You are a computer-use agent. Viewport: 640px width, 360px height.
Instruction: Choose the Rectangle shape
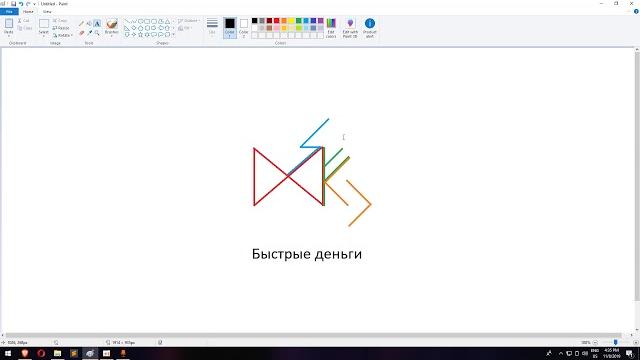pyautogui.click(x=147, y=21)
